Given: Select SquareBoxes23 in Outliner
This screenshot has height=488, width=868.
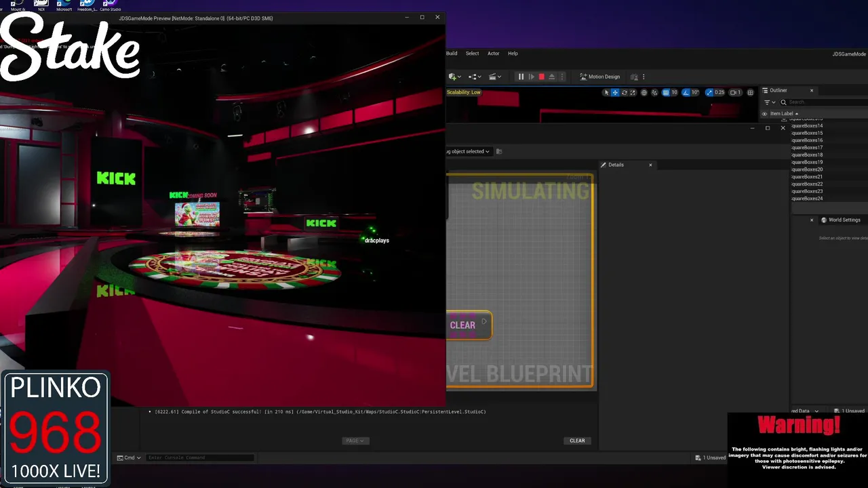Looking at the screenshot, I should [807, 191].
